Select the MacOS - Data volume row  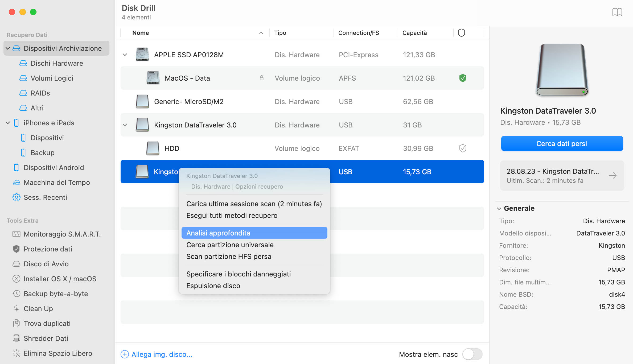(x=302, y=78)
